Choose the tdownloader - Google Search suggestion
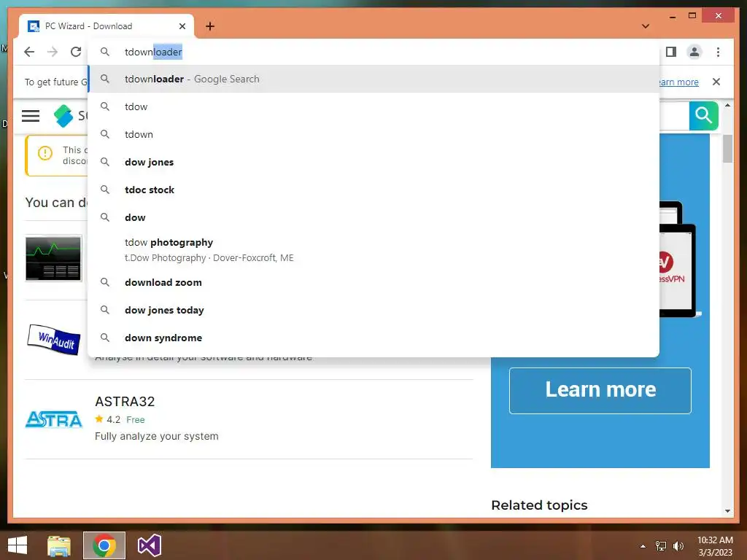747x560 pixels. (x=373, y=79)
